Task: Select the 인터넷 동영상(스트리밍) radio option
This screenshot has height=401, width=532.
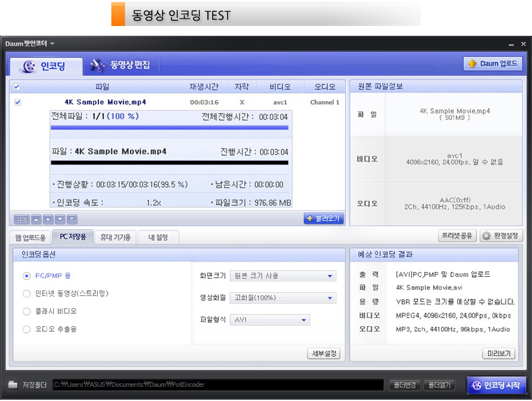Action: tap(27, 293)
